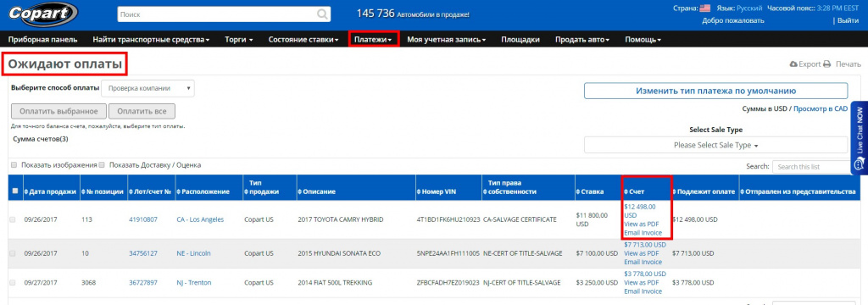Open lot number 41910807 link
The image size is (868, 305).
[x=142, y=219]
